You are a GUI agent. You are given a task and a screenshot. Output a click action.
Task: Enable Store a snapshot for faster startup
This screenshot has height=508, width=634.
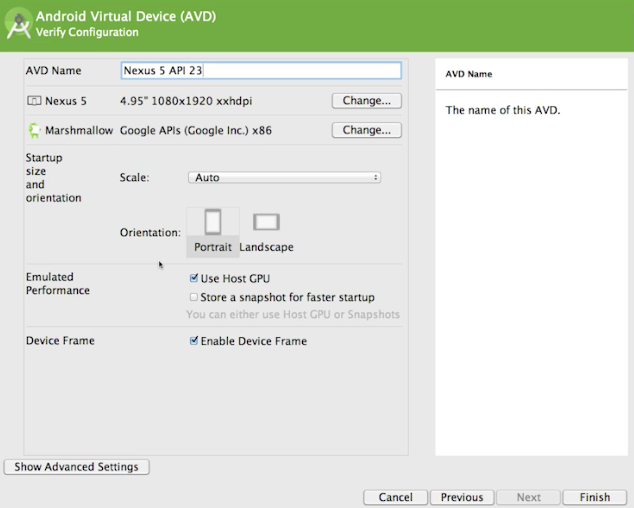click(x=194, y=297)
